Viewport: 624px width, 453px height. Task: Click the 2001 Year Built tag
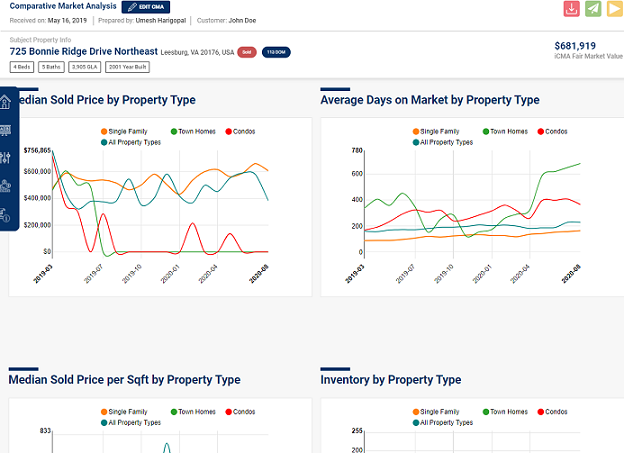(x=127, y=67)
